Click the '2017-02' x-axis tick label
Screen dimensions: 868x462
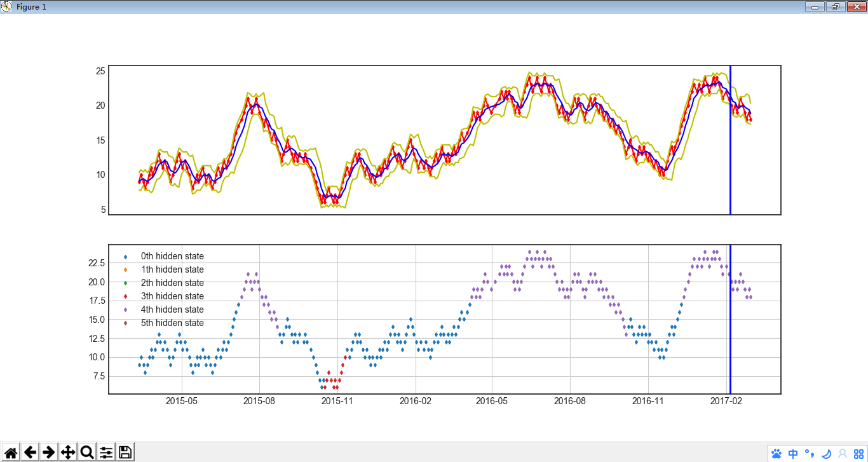(726, 401)
